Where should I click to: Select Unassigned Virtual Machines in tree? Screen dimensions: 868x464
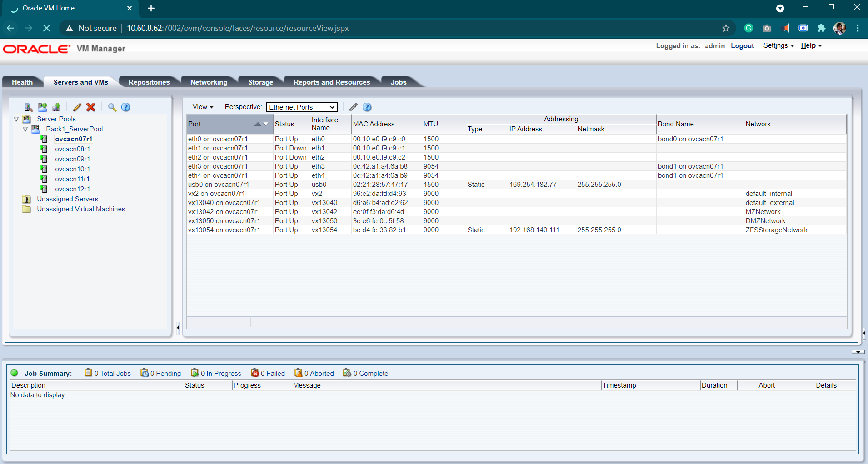click(x=81, y=209)
